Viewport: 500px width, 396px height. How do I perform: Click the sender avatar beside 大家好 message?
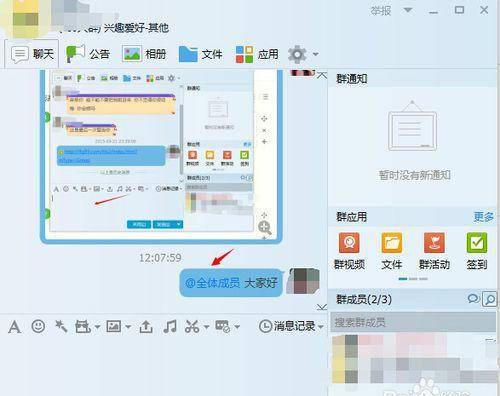pos(303,281)
